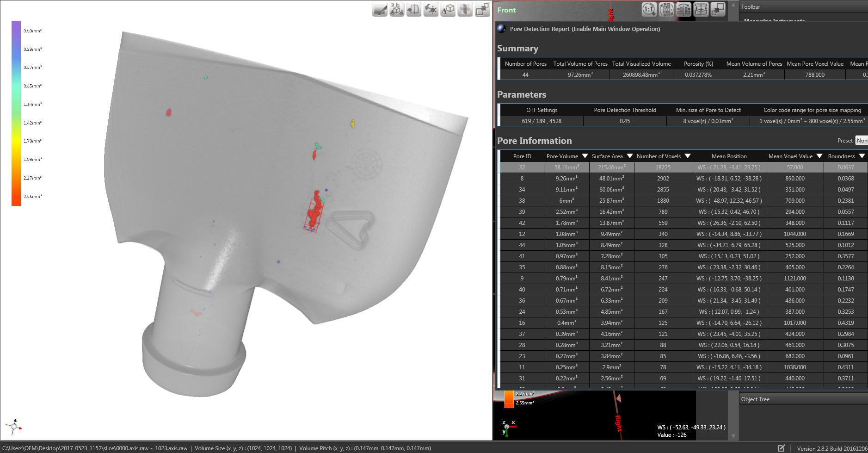Click the pore volume color scale bar
Viewport: 868px width, 453px height.
coord(16,113)
